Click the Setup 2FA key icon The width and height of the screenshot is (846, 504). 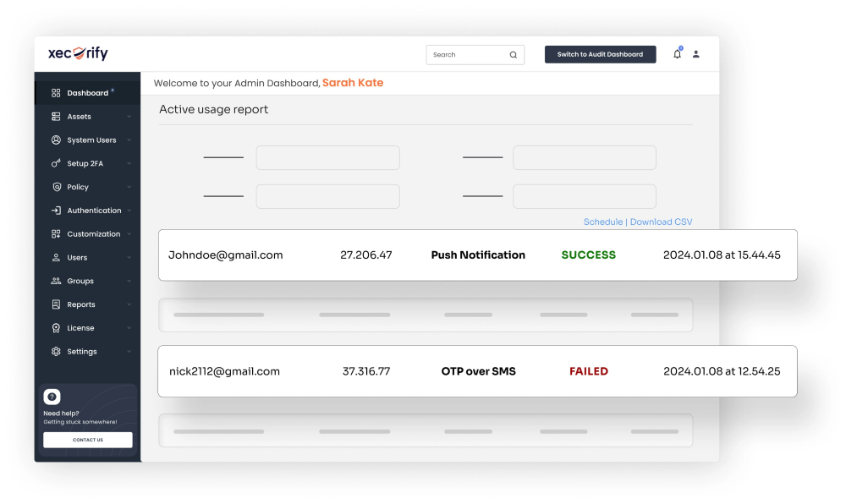(x=56, y=163)
